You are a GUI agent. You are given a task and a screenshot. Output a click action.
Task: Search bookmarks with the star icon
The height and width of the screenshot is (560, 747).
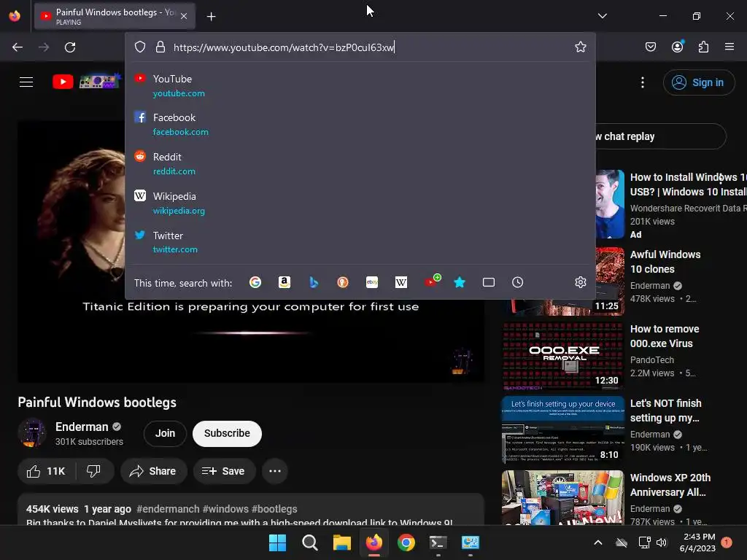(x=460, y=282)
